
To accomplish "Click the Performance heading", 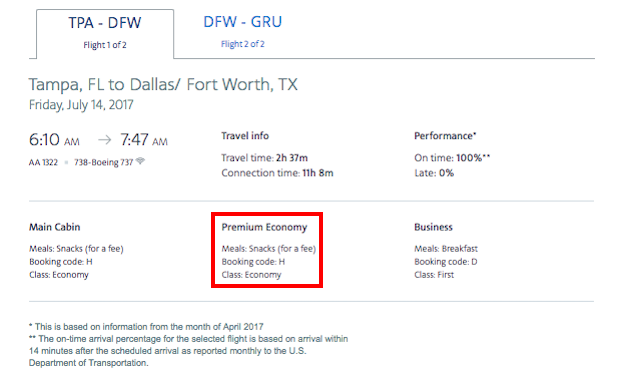I will pos(445,136).
